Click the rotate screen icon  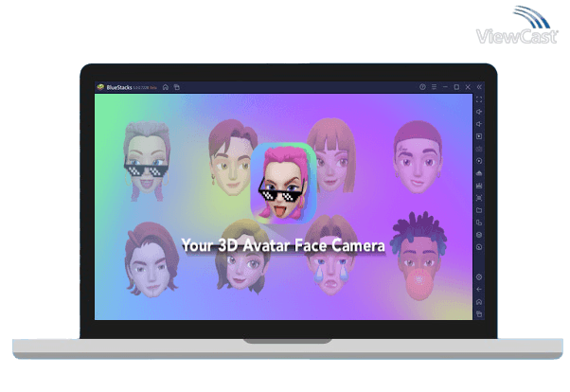[479, 223]
